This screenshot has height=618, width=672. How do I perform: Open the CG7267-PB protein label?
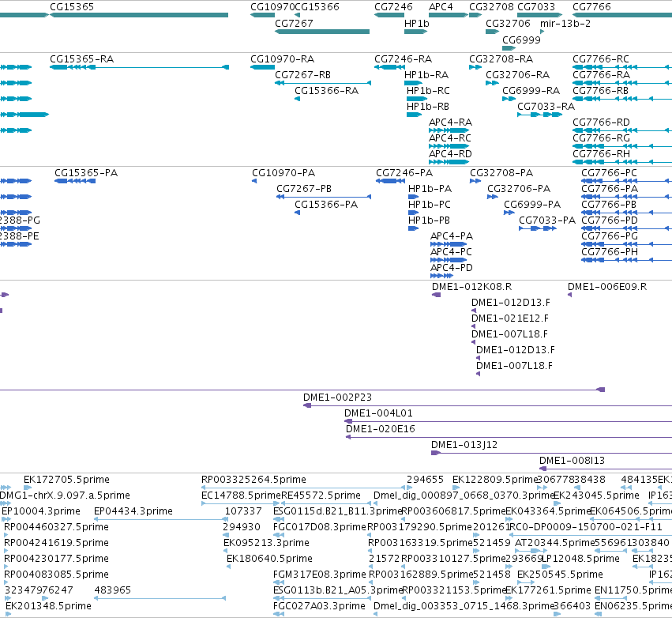(x=304, y=189)
